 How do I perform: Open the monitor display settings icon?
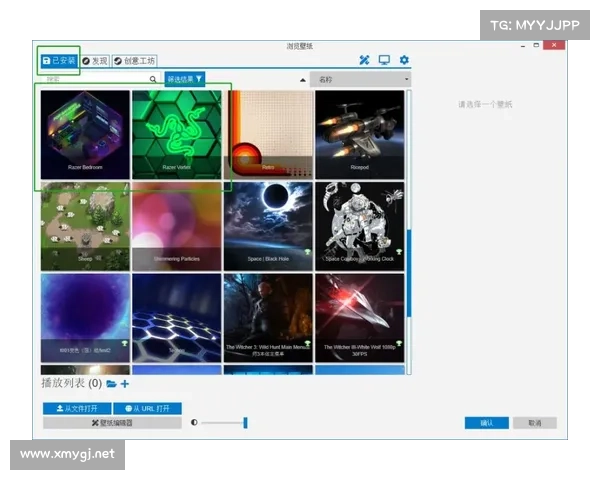(x=384, y=60)
